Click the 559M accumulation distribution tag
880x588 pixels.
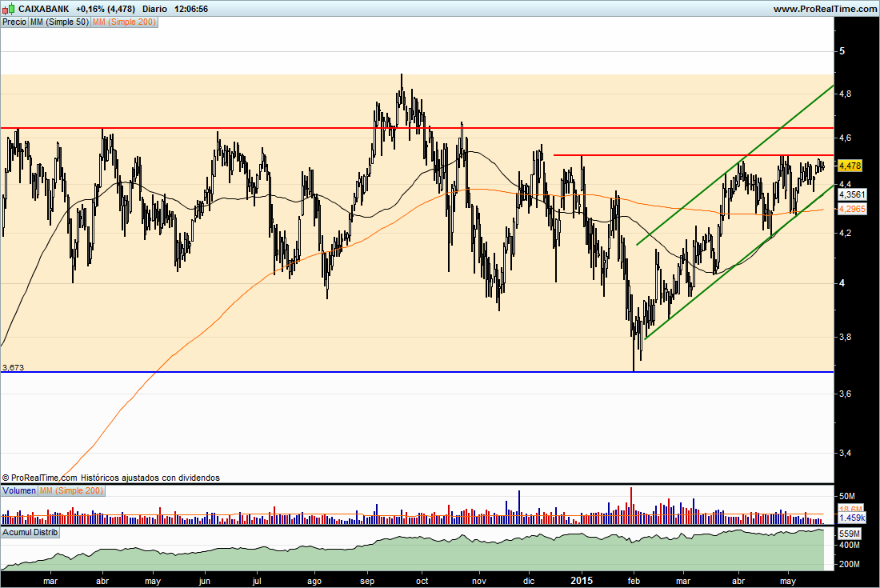pyautogui.click(x=849, y=534)
